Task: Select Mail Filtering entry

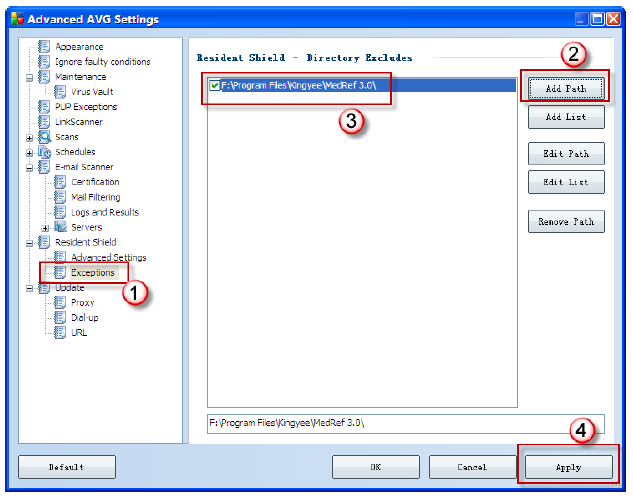Action: (x=96, y=197)
